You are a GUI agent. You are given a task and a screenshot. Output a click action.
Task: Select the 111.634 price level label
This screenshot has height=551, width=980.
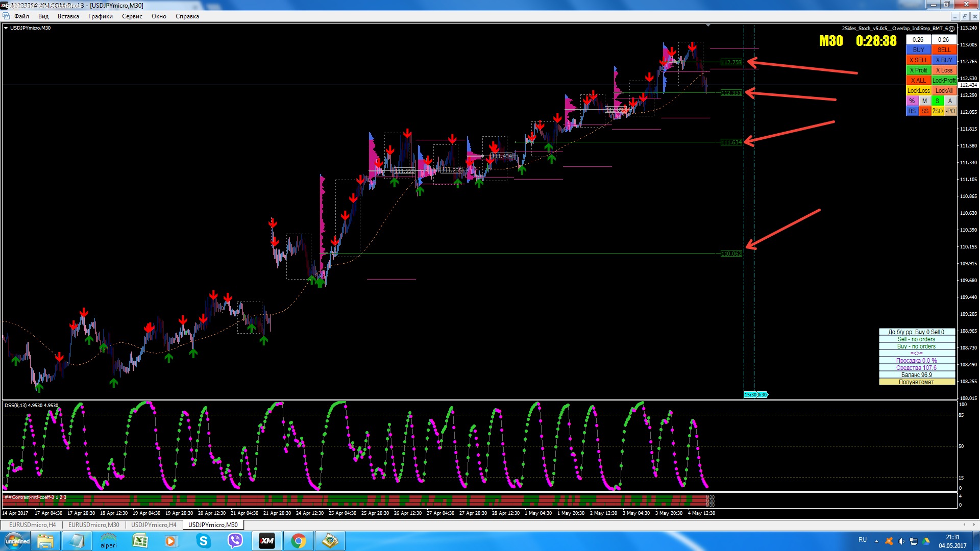click(x=731, y=142)
